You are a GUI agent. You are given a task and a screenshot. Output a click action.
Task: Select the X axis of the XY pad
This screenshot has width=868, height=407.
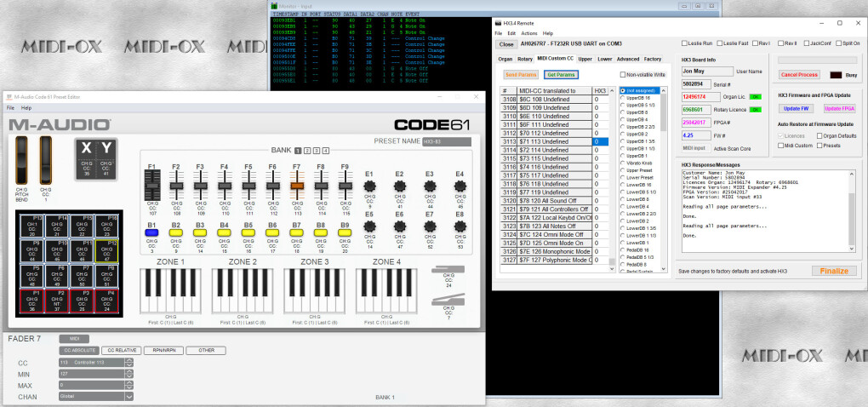click(x=86, y=158)
